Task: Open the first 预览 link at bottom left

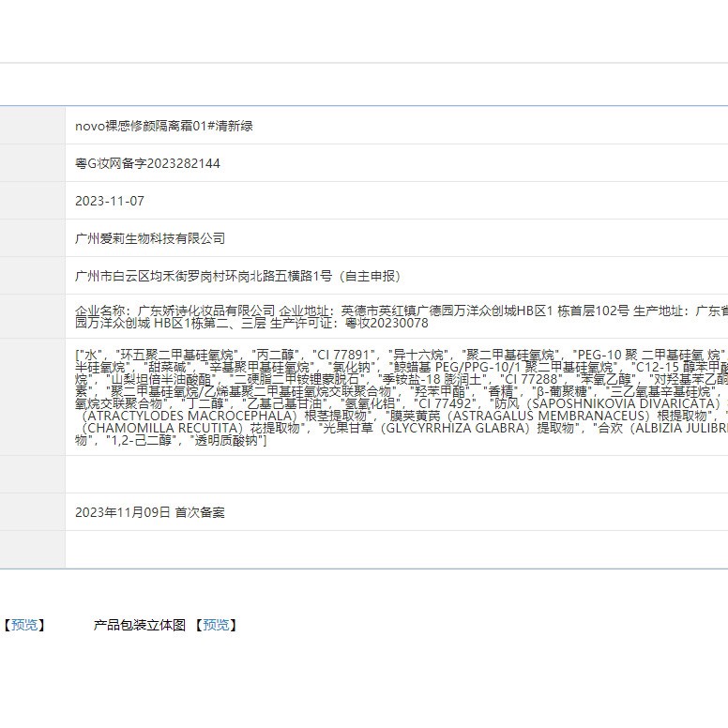Action: coord(24,625)
